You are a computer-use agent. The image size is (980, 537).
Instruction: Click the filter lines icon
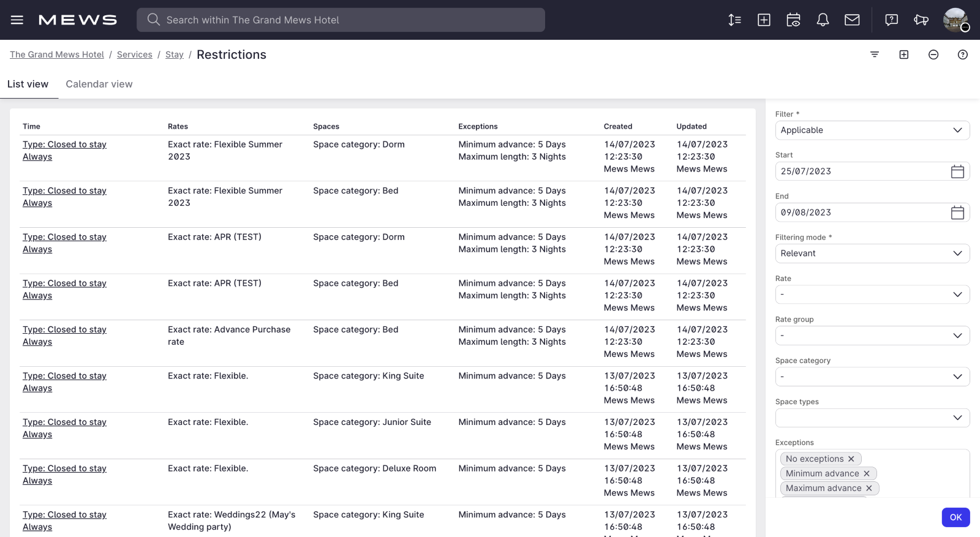coord(875,54)
